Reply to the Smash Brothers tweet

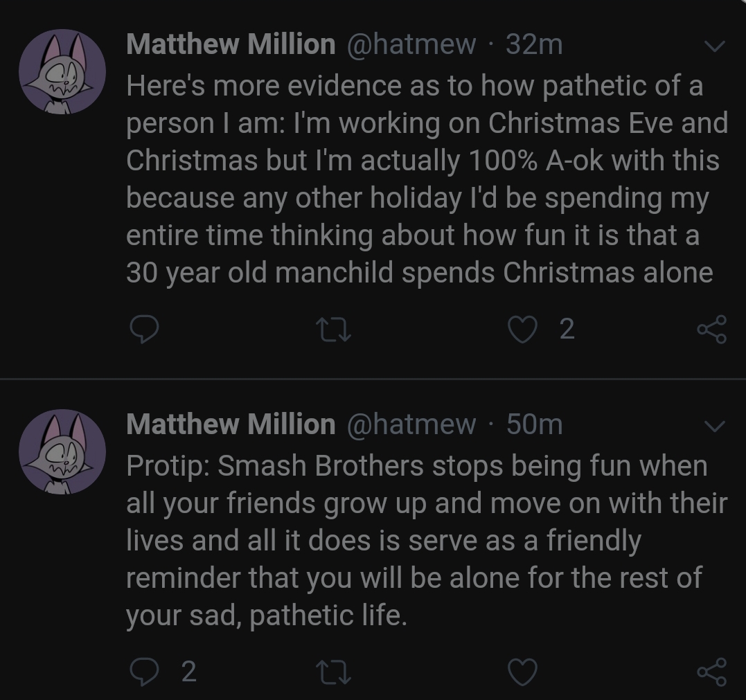[144, 672]
